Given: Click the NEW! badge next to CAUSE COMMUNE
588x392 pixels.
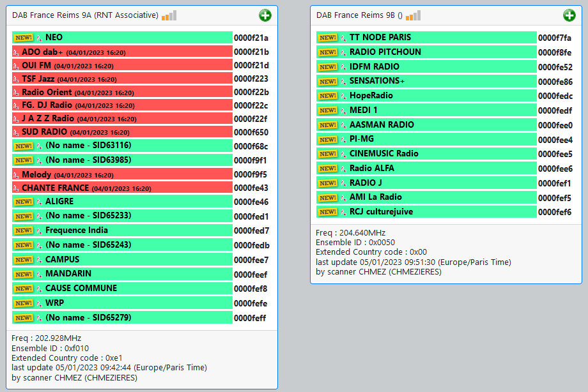Looking at the screenshot, I should pos(24,289).
